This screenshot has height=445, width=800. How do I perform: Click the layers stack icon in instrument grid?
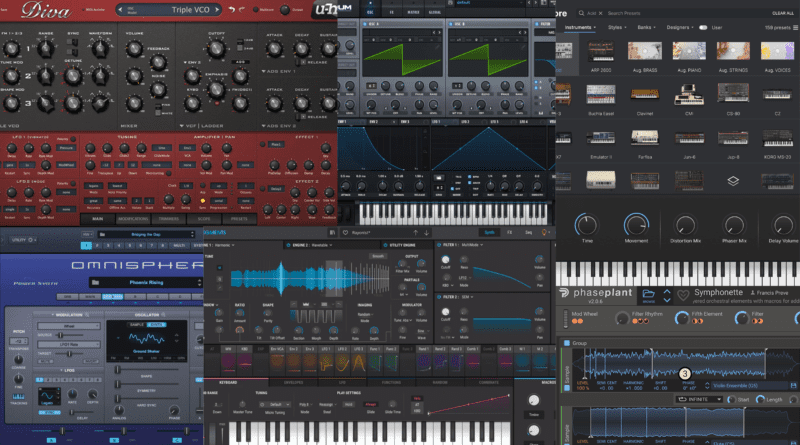(734, 181)
